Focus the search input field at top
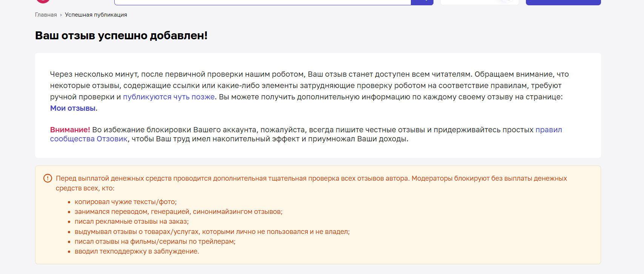 [x=263, y=2]
